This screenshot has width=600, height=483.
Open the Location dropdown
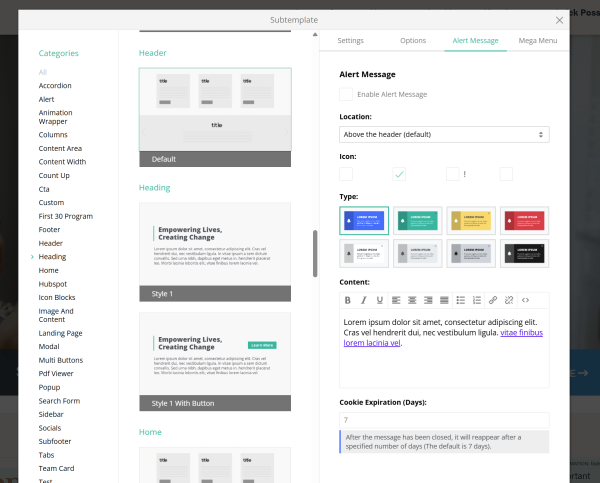click(444, 135)
